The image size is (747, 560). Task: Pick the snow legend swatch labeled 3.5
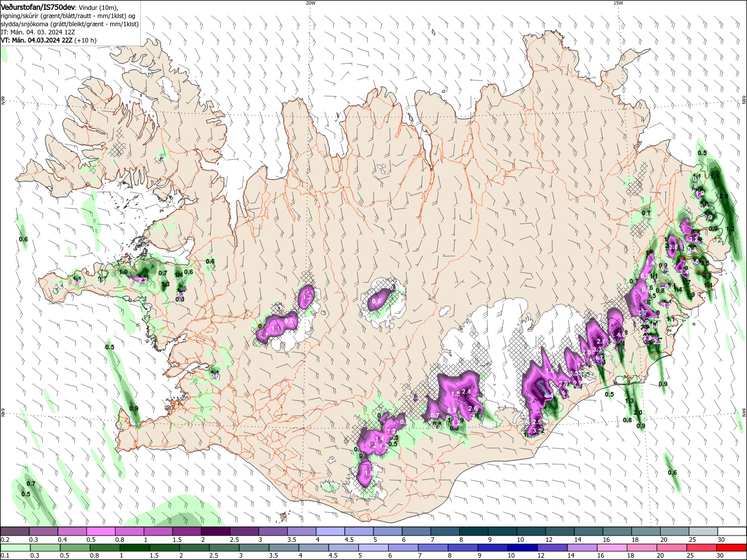pos(301,531)
